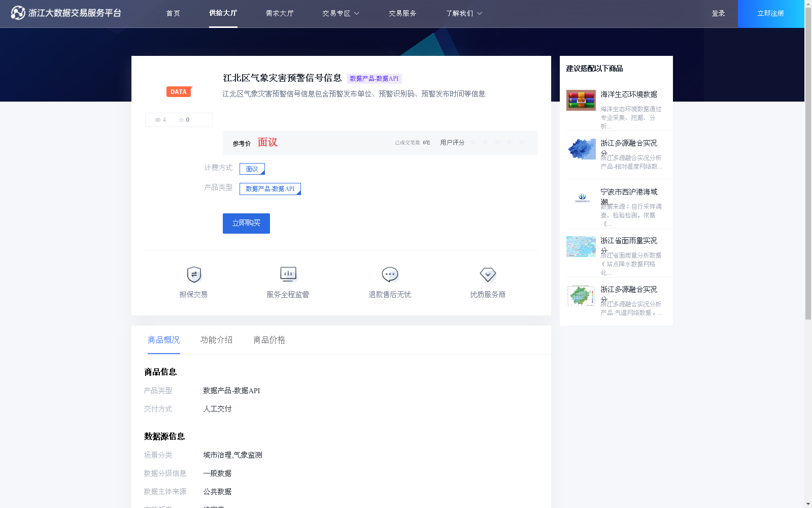Open 海洋生态环境数据 recommended product title
Image resolution: width=812 pixels, height=508 pixels.
point(629,94)
